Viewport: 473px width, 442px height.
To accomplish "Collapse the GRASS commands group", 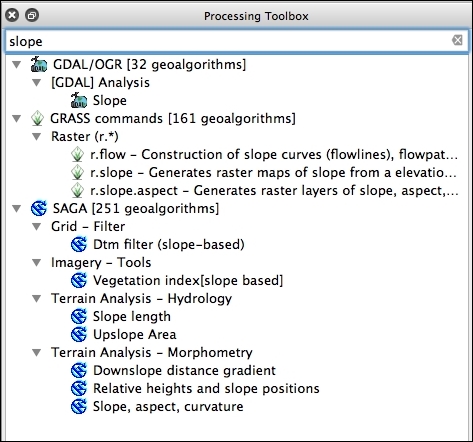I will [17, 118].
